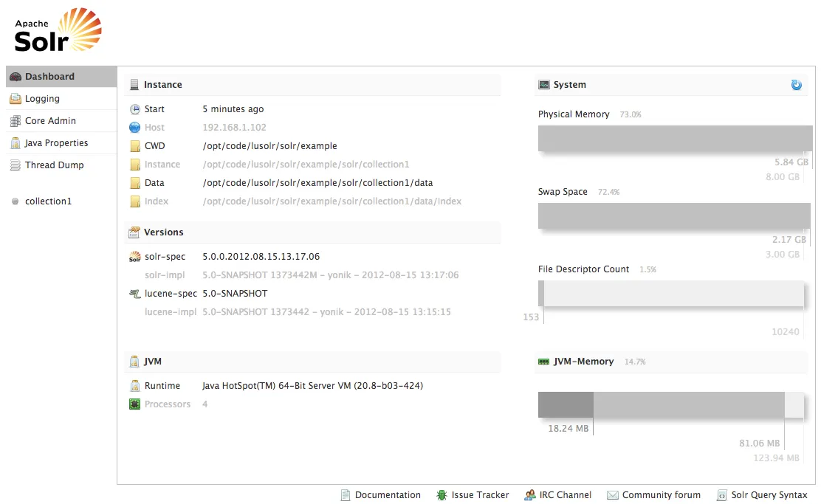Click the folder icon beside Index

click(134, 201)
